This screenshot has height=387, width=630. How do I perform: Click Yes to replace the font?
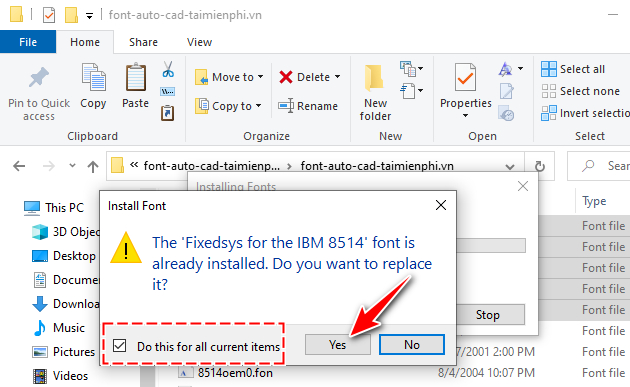click(338, 344)
